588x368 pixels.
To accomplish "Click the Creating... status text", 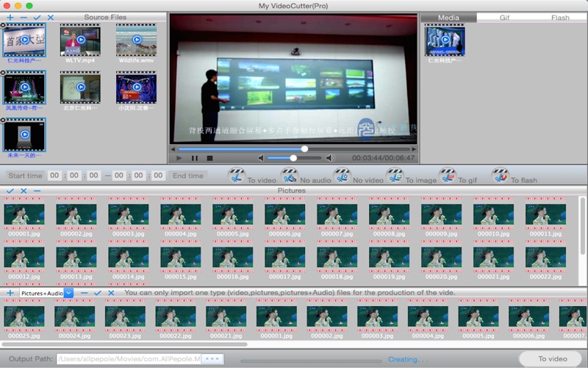I will (408, 360).
